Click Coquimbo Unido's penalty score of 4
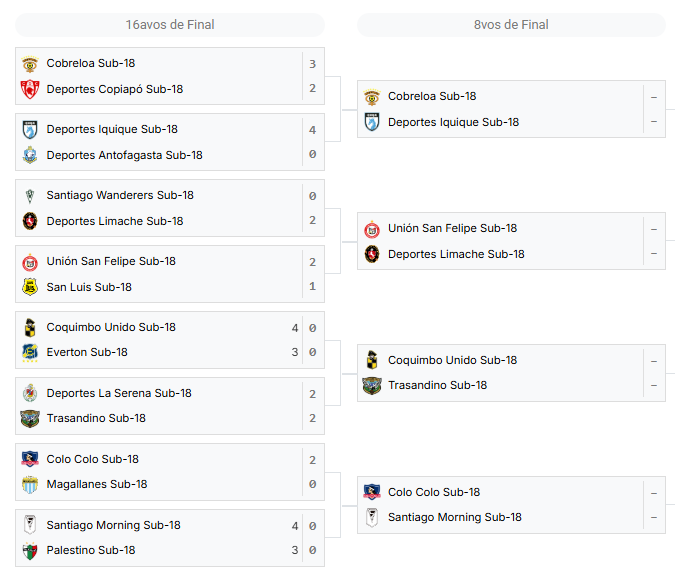This screenshot has width=675, height=572. 294,328
